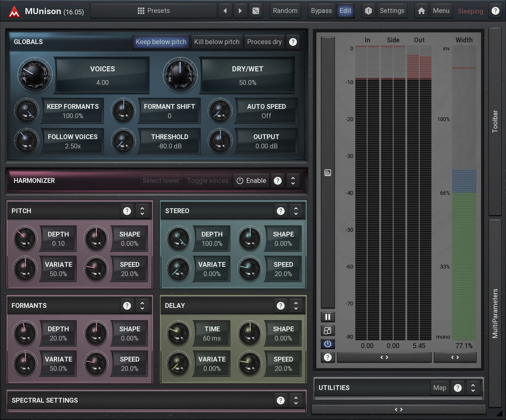This screenshot has height=420, width=506.
Task: Click the Output value 0.00 dB
Action: click(x=266, y=146)
